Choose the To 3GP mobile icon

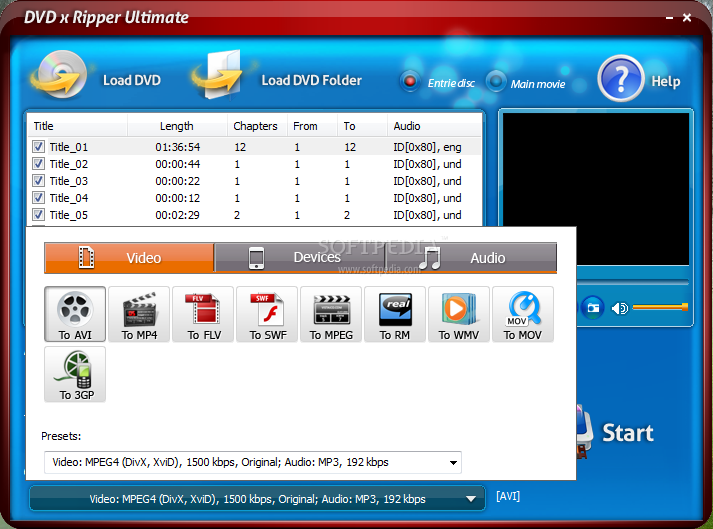[75, 374]
